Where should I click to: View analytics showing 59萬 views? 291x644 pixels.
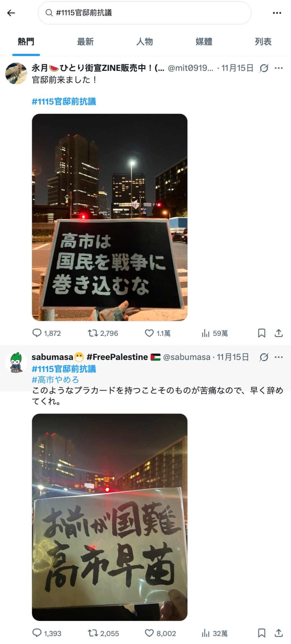(215, 333)
